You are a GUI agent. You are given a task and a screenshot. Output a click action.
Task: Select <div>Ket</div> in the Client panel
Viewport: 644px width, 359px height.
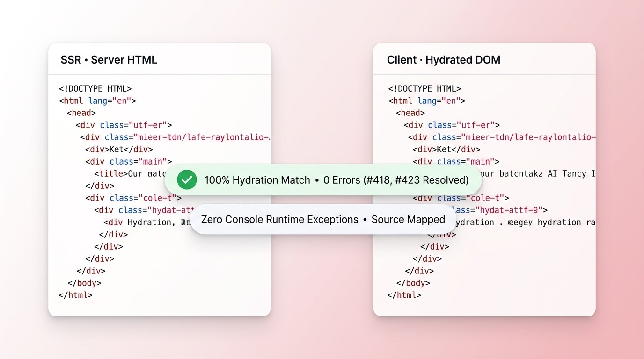(446, 149)
